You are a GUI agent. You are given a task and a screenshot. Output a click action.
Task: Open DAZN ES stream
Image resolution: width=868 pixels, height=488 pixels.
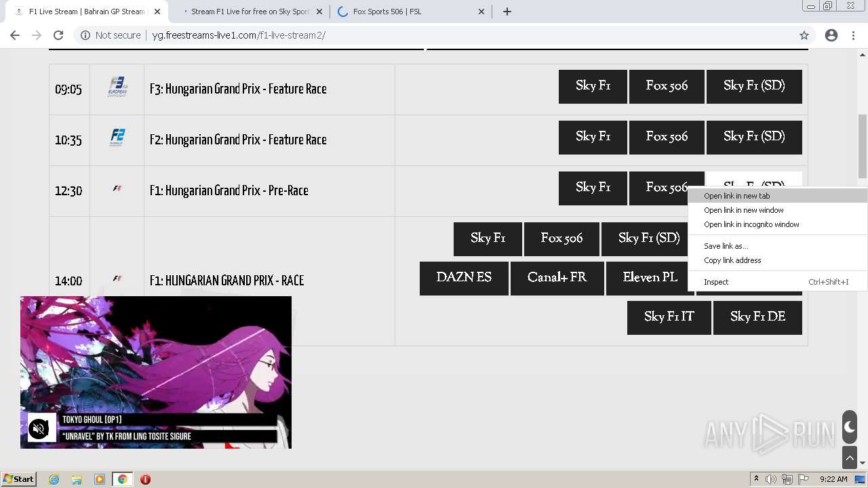pyautogui.click(x=464, y=278)
